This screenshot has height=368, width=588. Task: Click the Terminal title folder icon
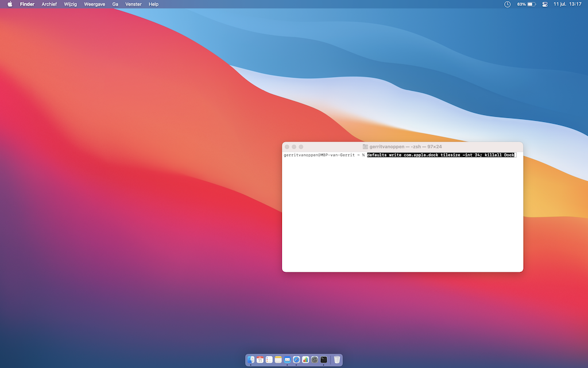pyautogui.click(x=365, y=147)
